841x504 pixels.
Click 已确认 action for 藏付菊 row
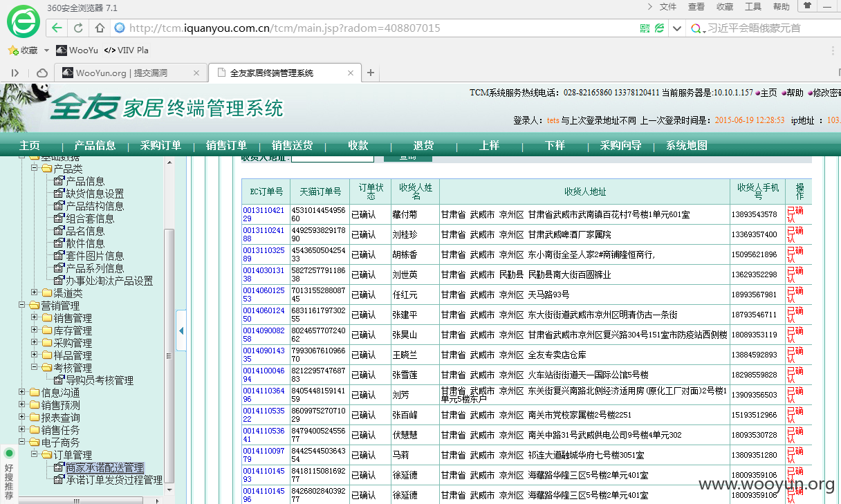pos(795,214)
